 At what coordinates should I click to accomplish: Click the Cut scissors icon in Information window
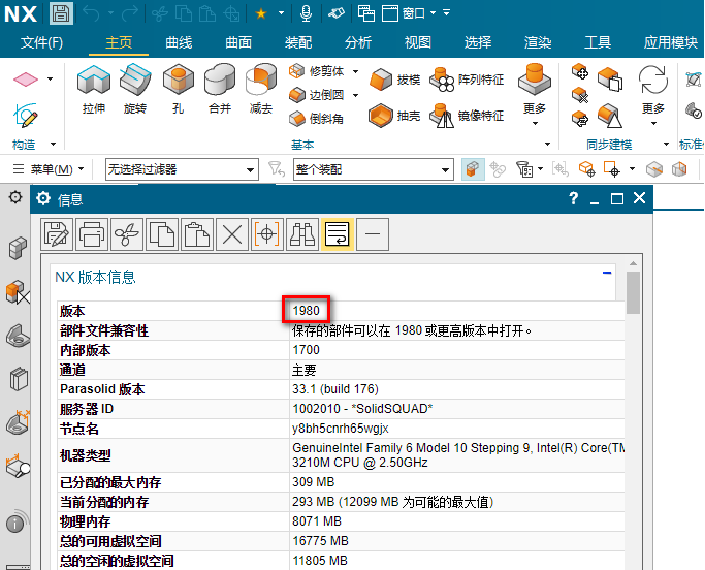(126, 234)
